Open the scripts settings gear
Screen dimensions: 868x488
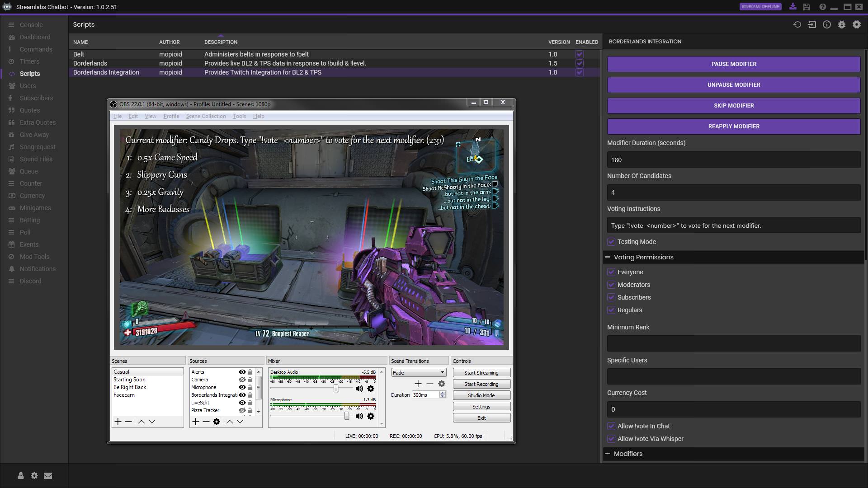(x=857, y=25)
